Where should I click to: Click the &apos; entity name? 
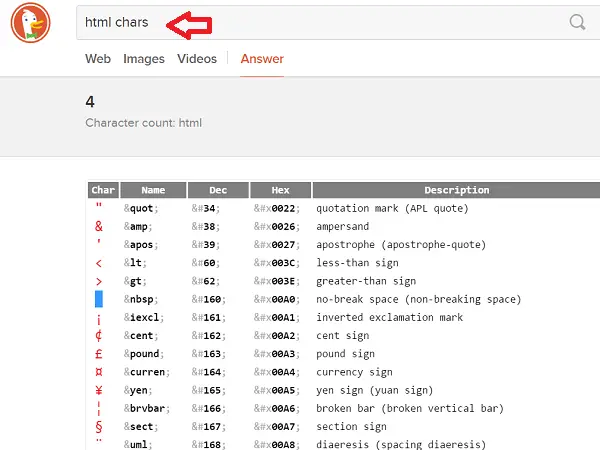(x=141, y=245)
